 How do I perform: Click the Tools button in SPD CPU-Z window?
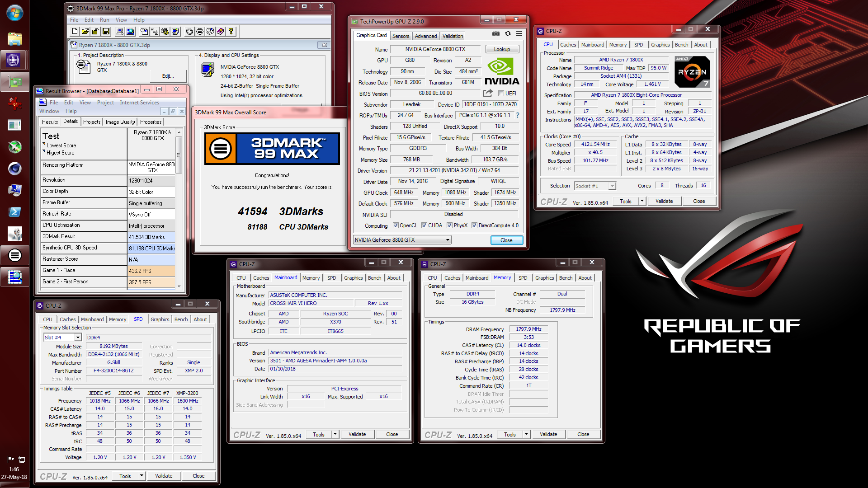(125, 476)
